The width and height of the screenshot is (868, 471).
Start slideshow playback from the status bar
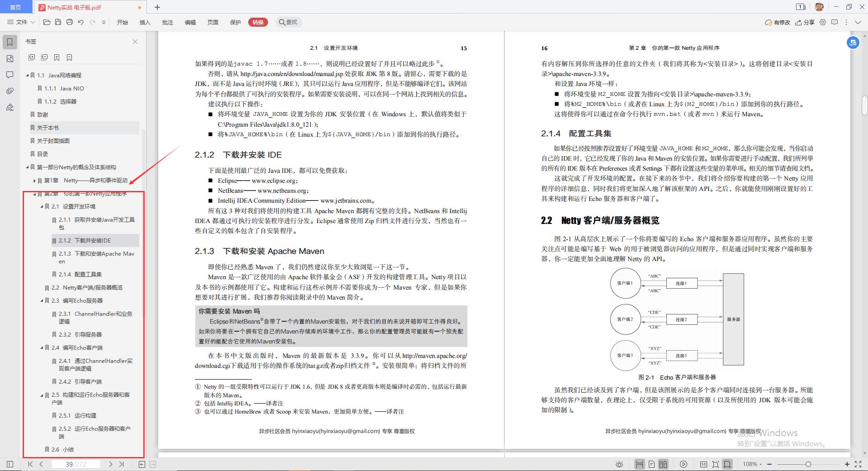(683, 464)
